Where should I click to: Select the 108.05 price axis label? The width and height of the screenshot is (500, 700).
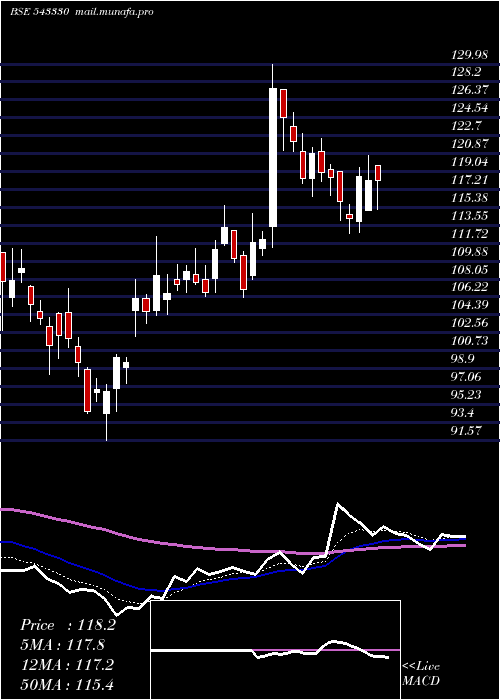tap(470, 269)
